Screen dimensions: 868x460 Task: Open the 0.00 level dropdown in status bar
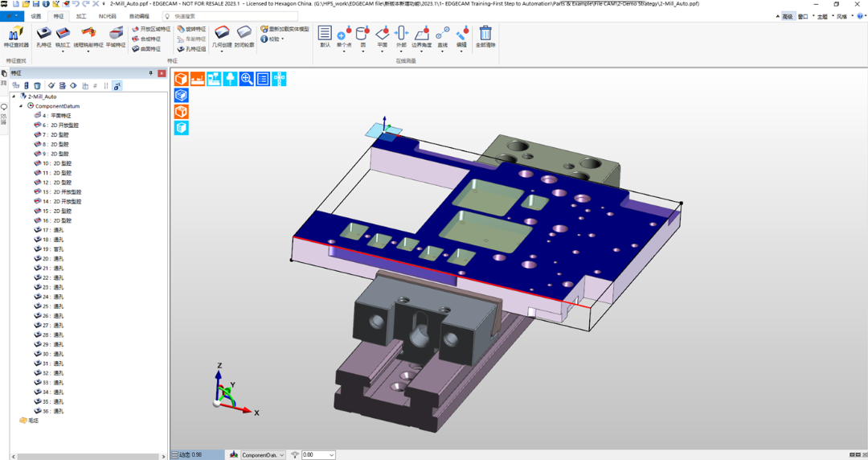(x=332, y=455)
